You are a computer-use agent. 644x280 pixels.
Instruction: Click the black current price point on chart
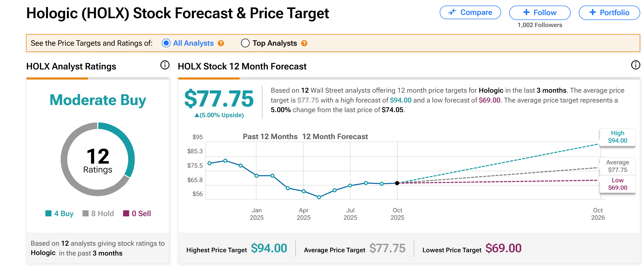[397, 183]
